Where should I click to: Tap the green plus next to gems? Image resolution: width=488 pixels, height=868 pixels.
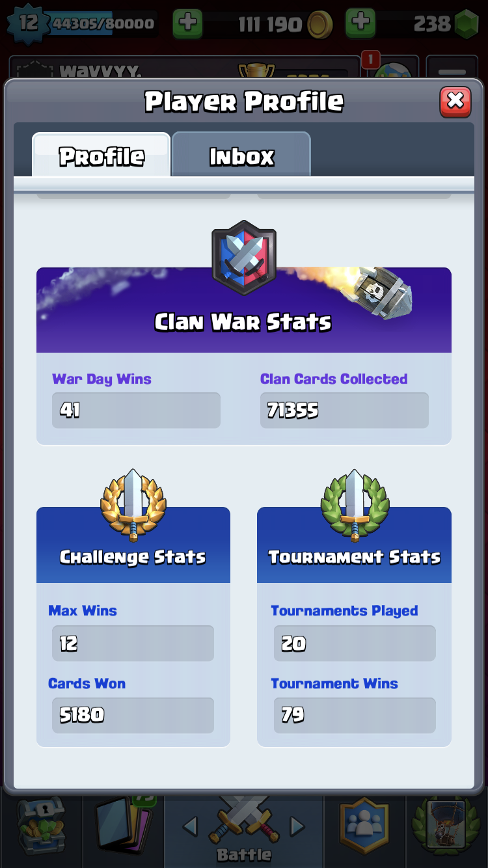point(360,24)
